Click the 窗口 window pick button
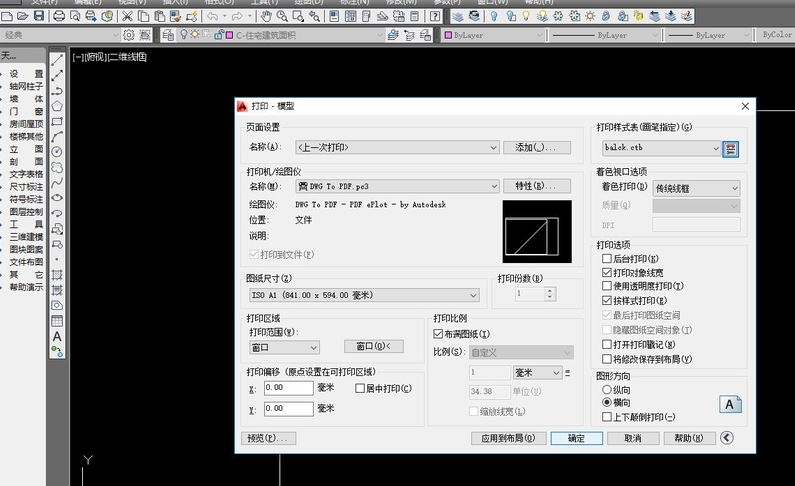Viewport: 795px width, 486px height. [x=374, y=346]
